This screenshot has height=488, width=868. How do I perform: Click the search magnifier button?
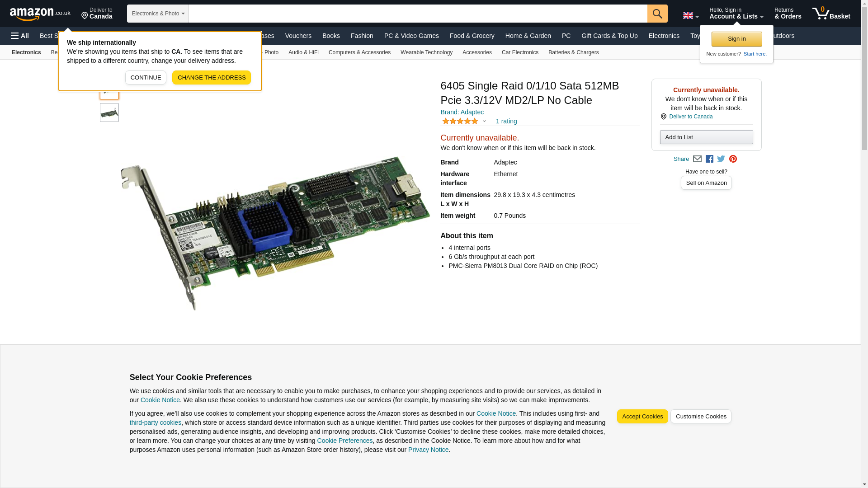coord(657,14)
